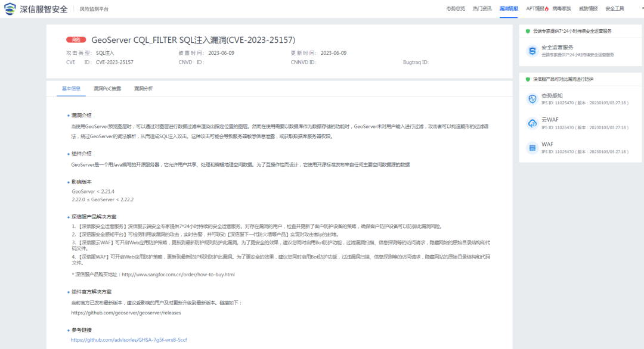This screenshot has height=349, width=644.
Task: Click solution item 4 【深信服WAF】
Action: (x=281, y=260)
